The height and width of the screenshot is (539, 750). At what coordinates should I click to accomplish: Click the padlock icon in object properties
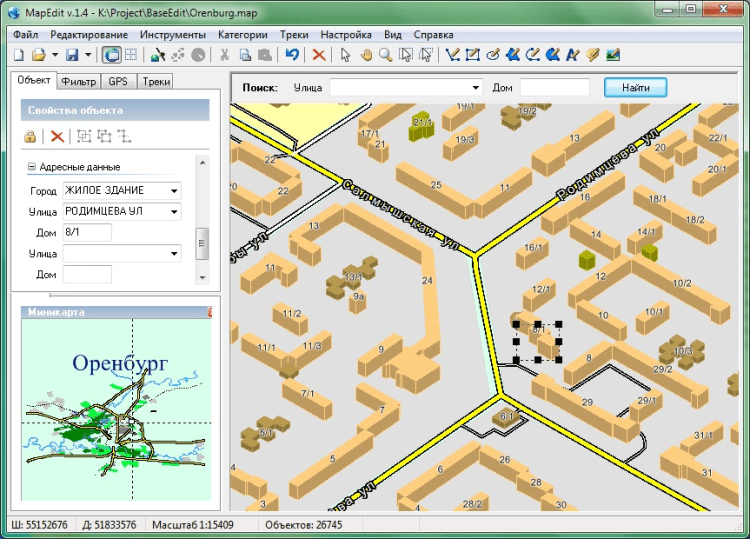pyautogui.click(x=31, y=136)
